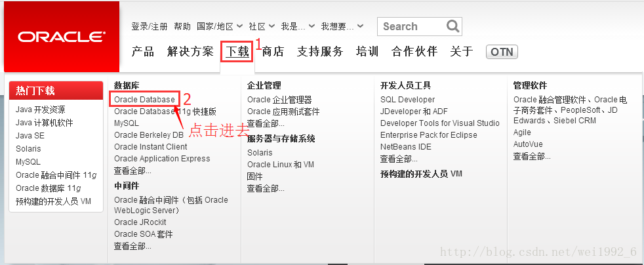Image resolution: width=644 pixels, height=265 pixels.
Task: Open Oracle Database 11g 快捷版 link
Action: tap(165, 112)
